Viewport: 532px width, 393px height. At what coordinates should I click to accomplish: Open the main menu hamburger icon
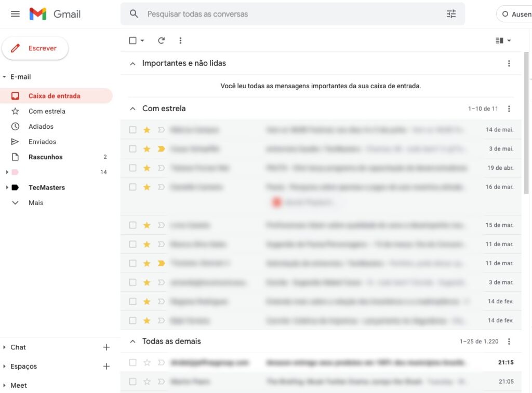pos(15,14)
